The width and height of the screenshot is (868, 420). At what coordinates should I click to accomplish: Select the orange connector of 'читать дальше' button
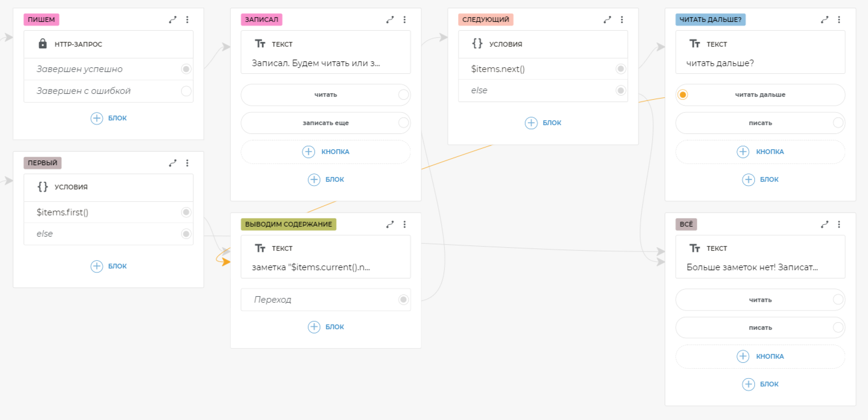tap(683, 94)
